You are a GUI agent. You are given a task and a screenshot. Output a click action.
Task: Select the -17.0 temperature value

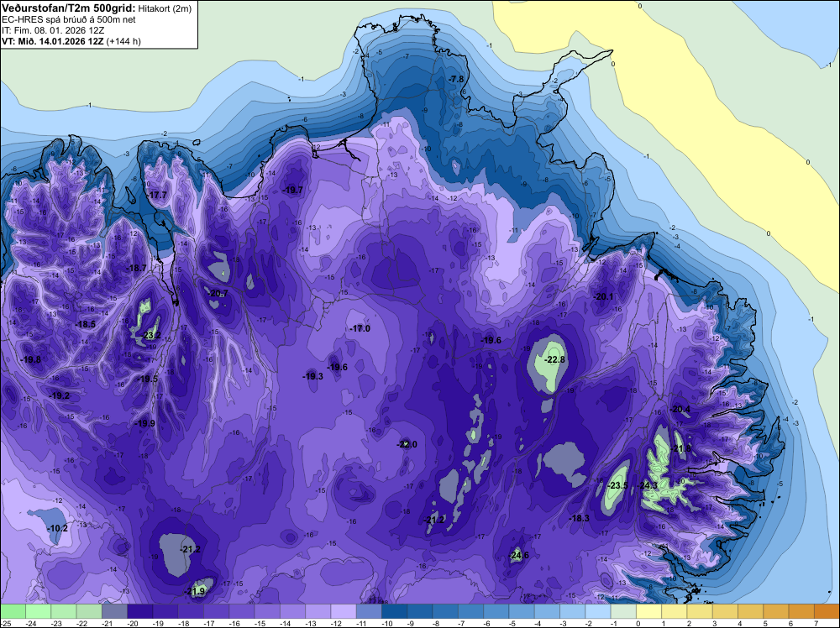(360, 329)
